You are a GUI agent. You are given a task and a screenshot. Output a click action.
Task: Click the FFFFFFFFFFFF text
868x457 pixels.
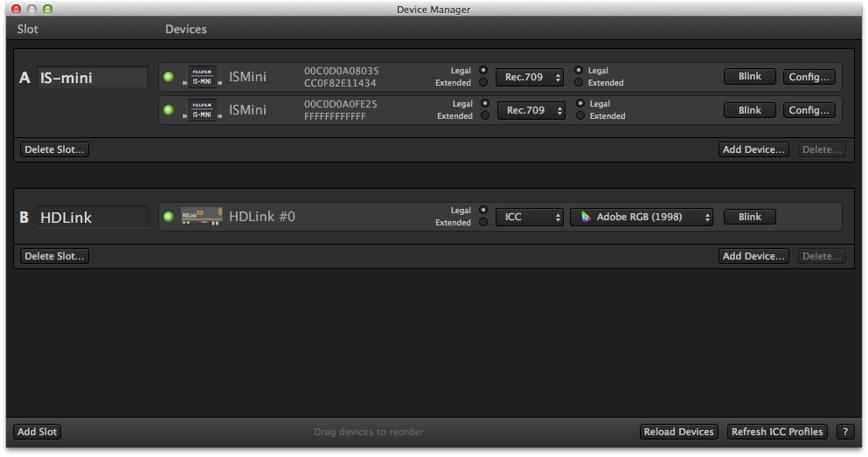click(335, 116)
